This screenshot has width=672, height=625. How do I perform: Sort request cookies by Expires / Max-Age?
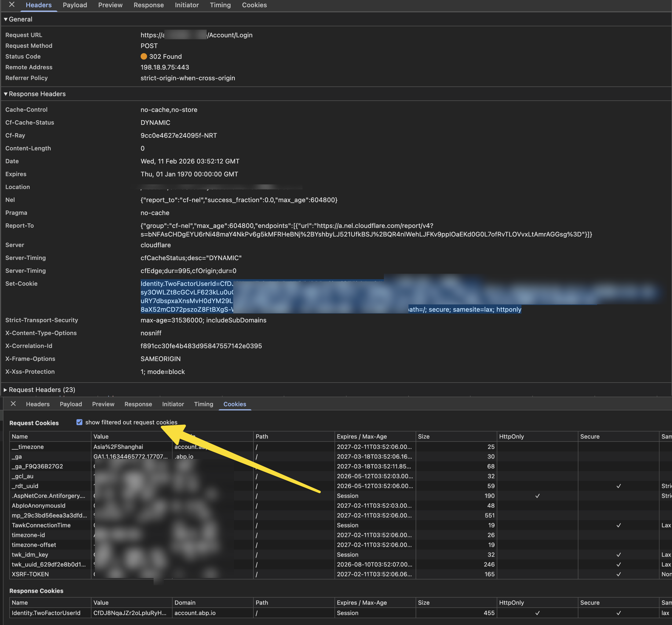pos(361,437)
